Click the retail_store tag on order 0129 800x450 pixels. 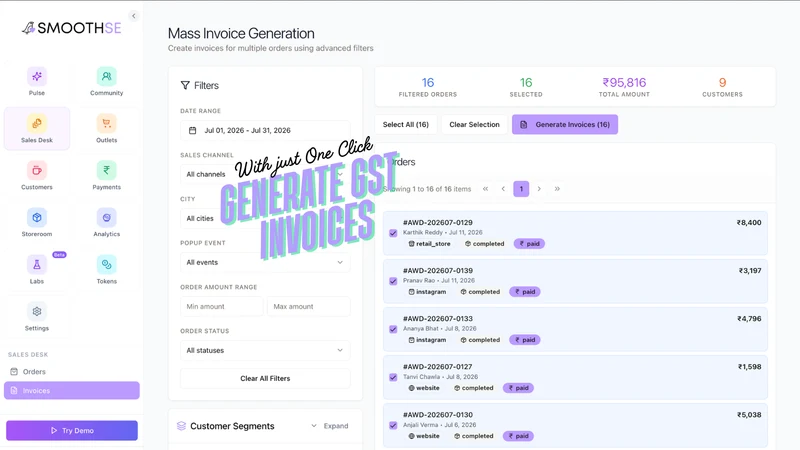click(429, 244)
